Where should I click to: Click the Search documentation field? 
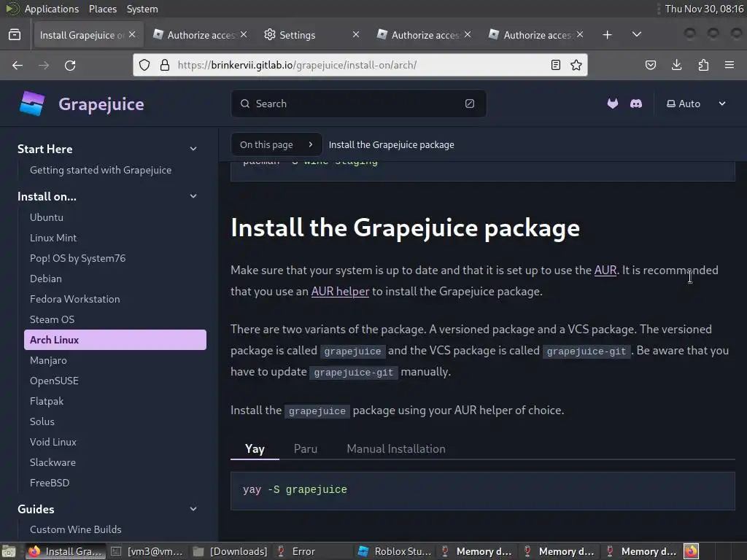pos(358,104)
